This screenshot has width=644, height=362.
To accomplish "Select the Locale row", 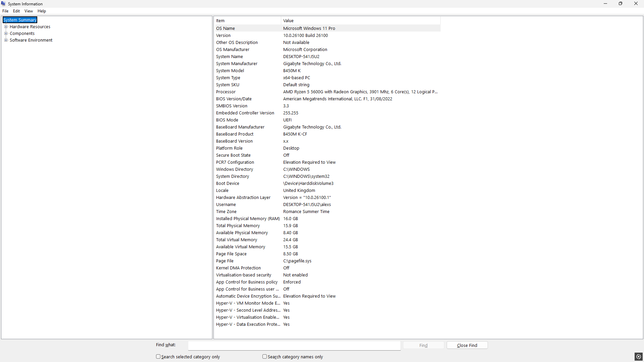I will [328, 191].
